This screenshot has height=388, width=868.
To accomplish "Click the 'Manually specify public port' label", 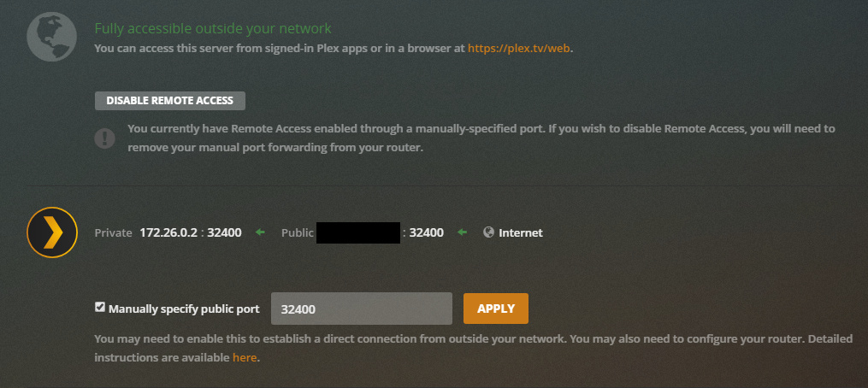I will (x=183, y=309).
